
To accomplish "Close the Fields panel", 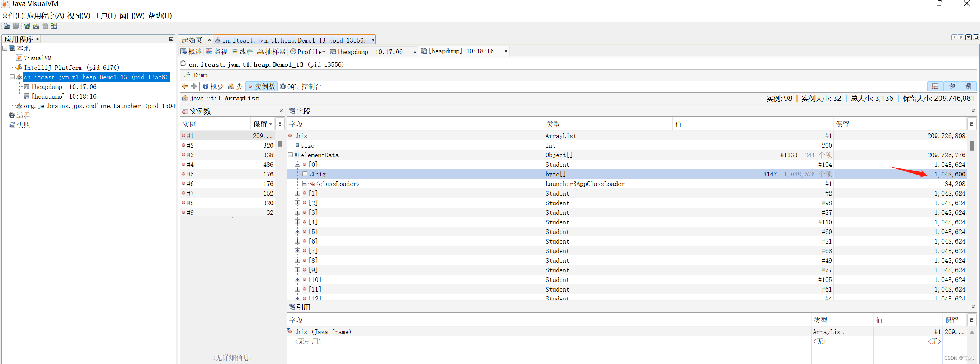I will coord(973,111).
